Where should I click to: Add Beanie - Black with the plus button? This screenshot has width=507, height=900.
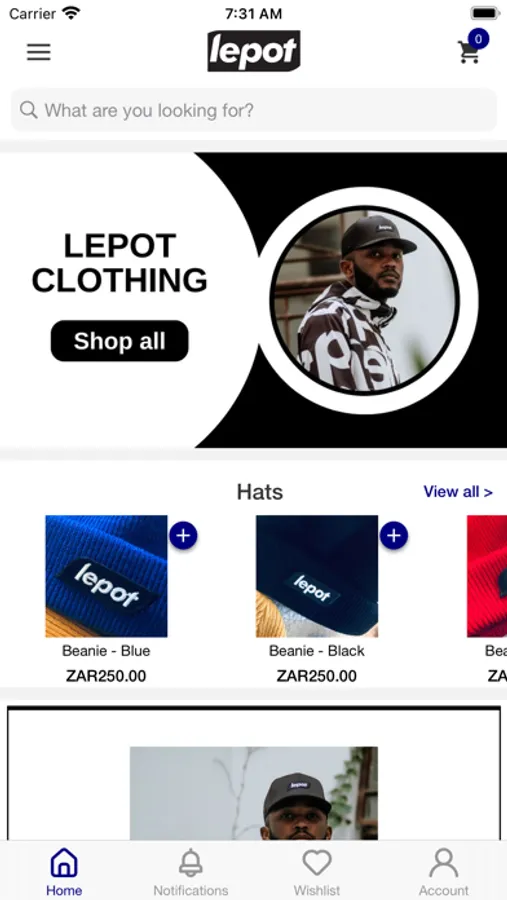pyautogui.click(x=394, y=536)
